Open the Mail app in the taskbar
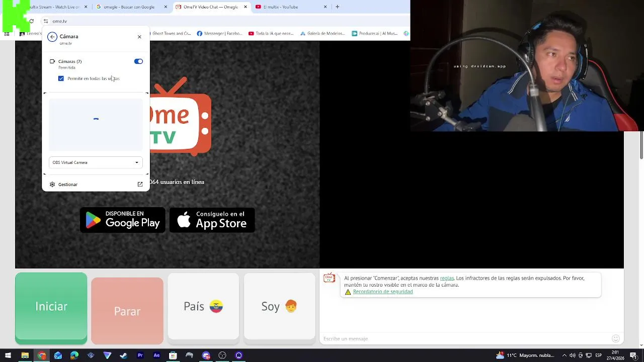This screenshot has height=362, width=644. pyautogui.click(x=58, y=355)
